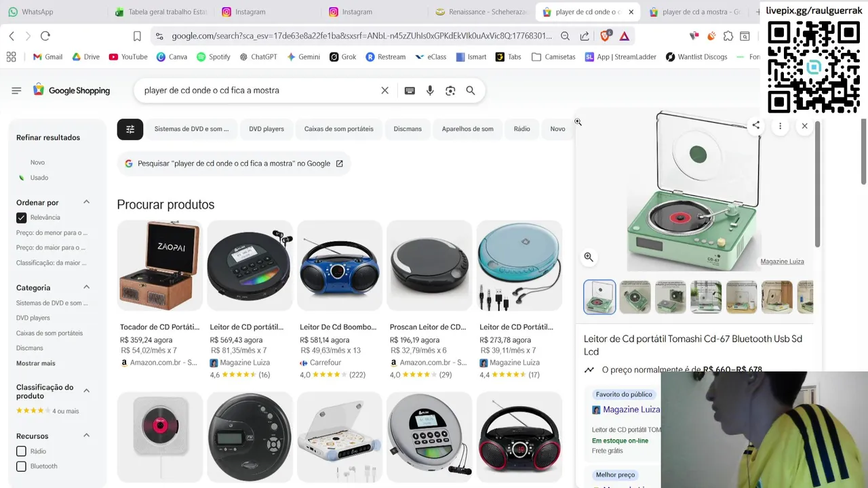Click the browser address bar URL
Image resolution: width=868 pixels, height=488 pixels.
click(x=361, y=36)
